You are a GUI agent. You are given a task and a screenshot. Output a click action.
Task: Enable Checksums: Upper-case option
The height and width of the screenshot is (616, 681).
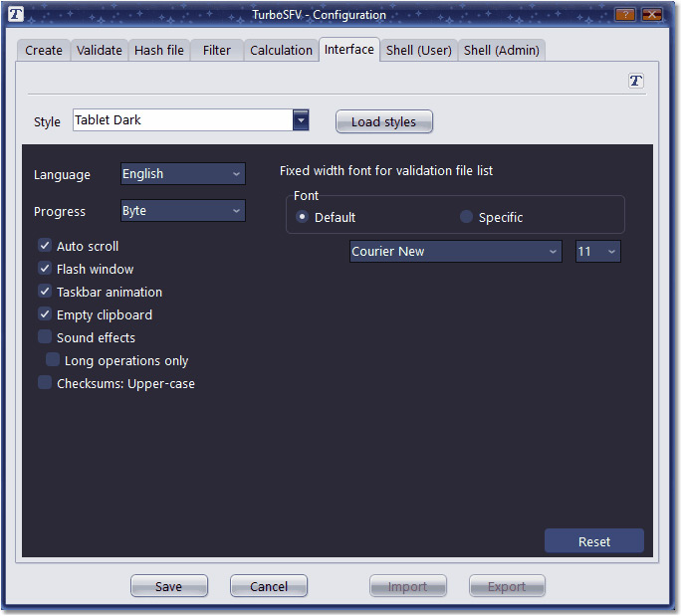tap(45, 382)
